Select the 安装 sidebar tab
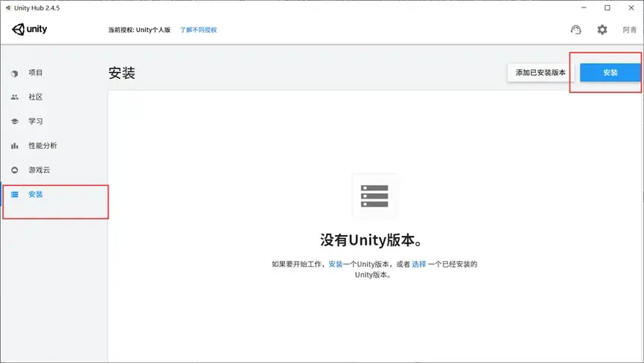Screen dimensions: 644x363 54,194
